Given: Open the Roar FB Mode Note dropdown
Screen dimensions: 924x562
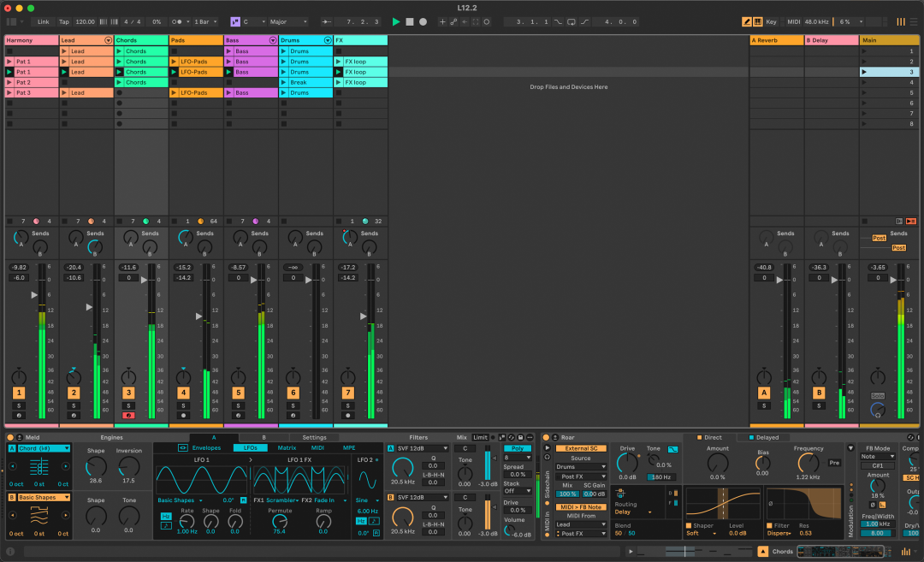Looking at the screenshot, I should click(878, 457).
